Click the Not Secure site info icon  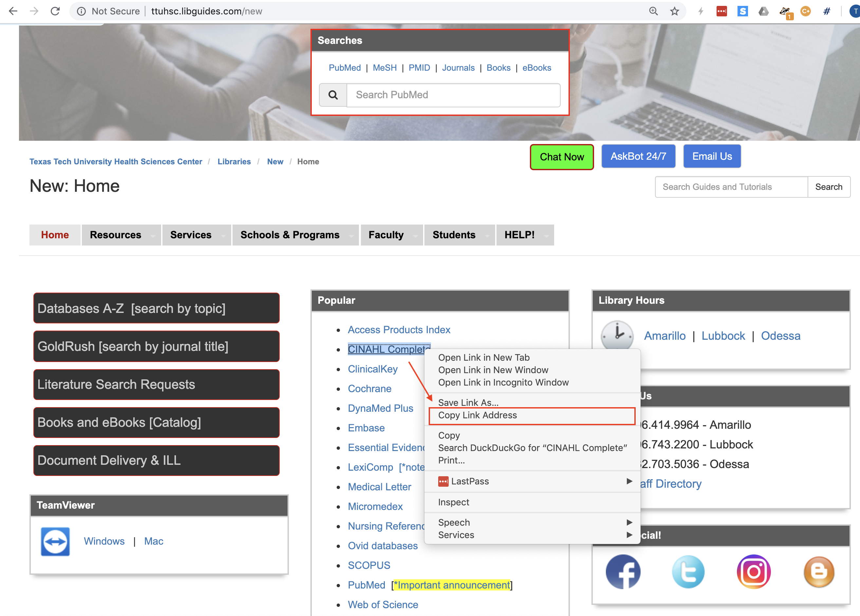(x=81, y=11)
